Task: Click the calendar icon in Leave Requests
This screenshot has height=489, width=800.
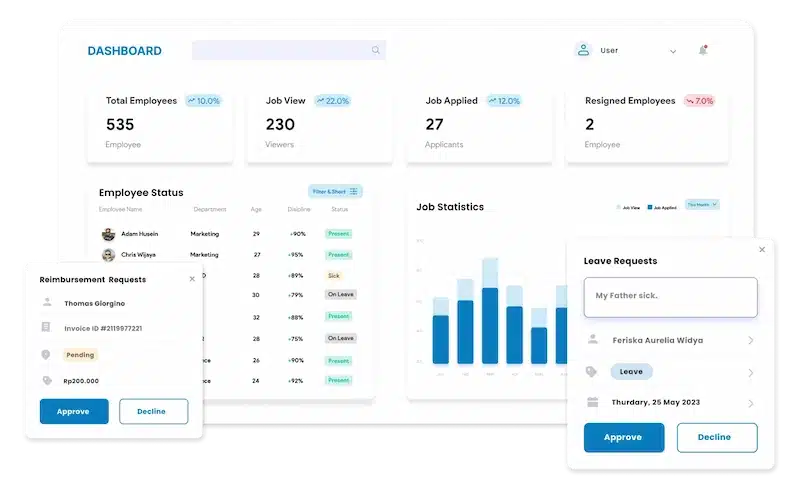Action: click(x=592, y=403)
